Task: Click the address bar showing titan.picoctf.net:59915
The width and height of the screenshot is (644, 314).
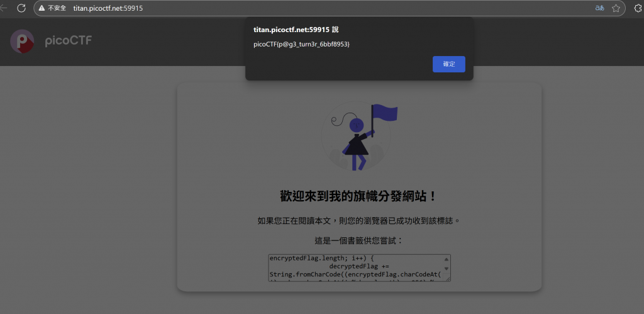Action: [x=330, y=8]
